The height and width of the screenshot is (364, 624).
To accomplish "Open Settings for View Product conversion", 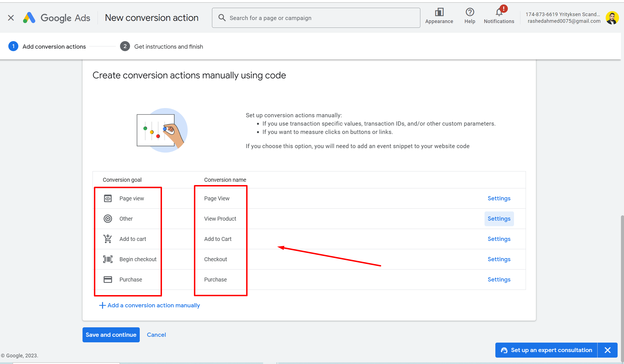I will [x=499, y=219].
